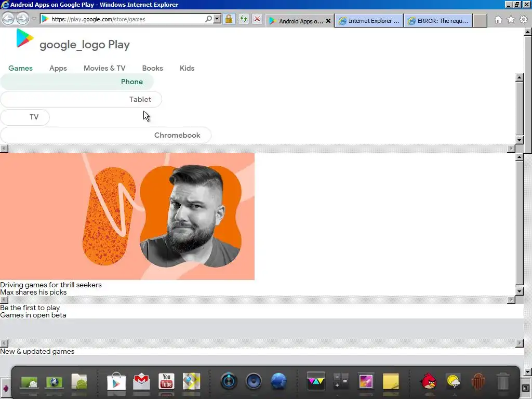Click 'Be the first to play' heading
The height and width of the screenshot is (399, 532).
coord(30,308)
